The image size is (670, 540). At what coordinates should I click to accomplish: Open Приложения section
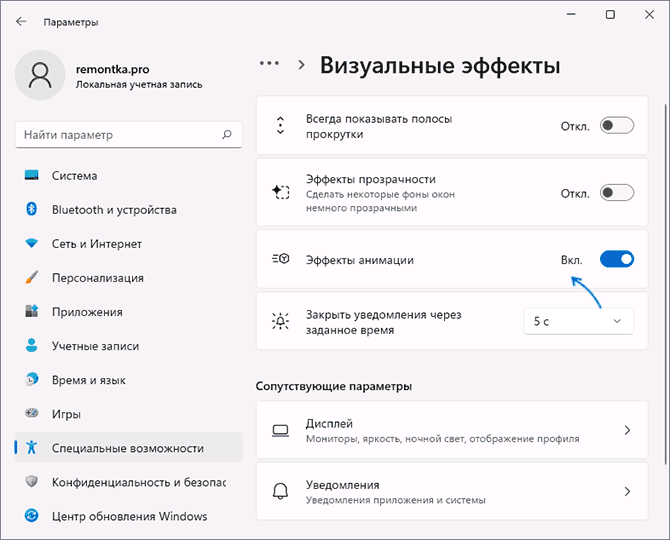129,312
